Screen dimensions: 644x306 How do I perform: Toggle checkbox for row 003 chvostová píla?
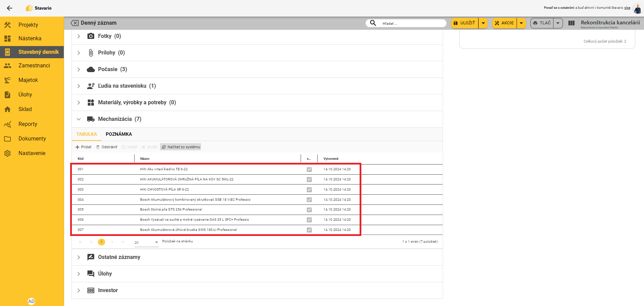point(309,190)
